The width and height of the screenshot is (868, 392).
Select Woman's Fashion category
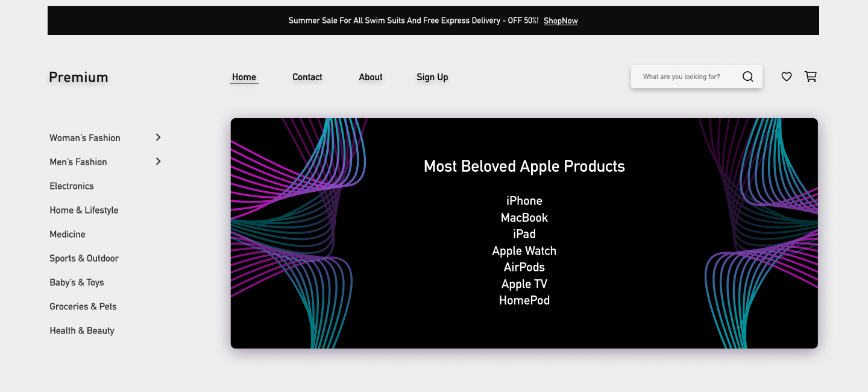tap(85, 138)
